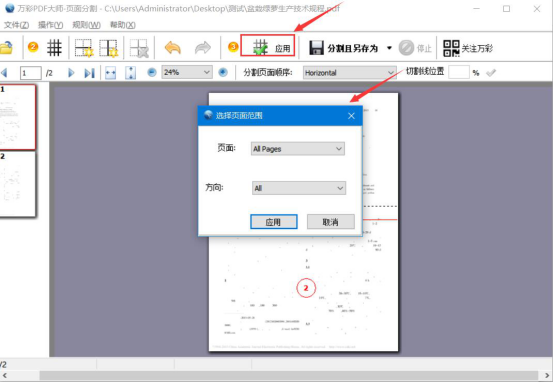The height and width of the screenshot is (383, 554).
Task: Open the 24% zoom level dropdown
Action: 187,72
